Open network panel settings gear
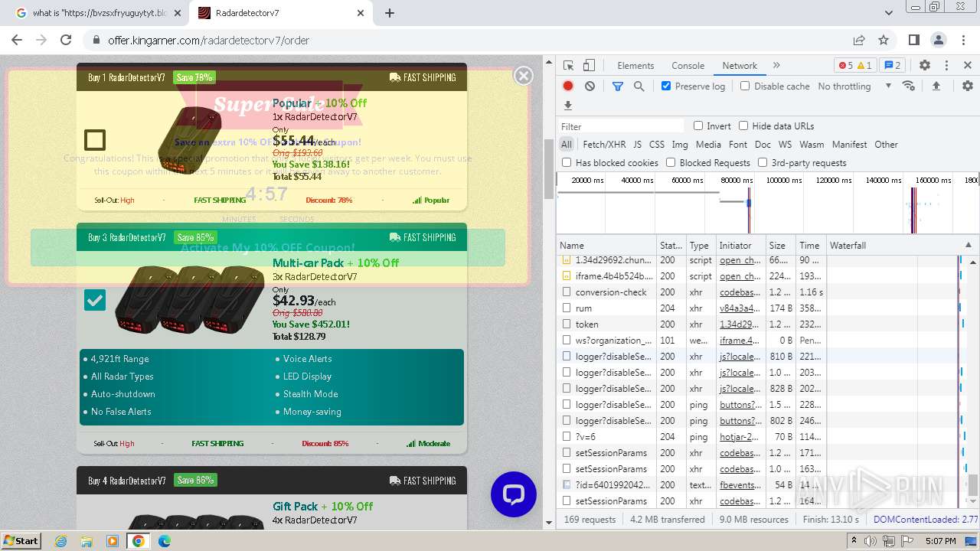980x551 pixels. (x=968, y=86)
